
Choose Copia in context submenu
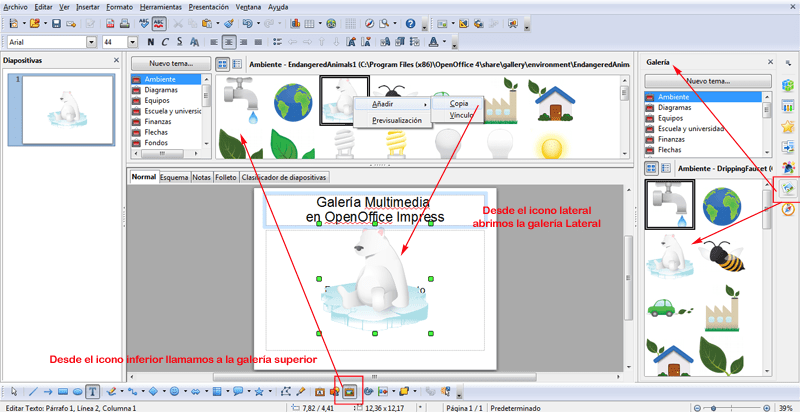click(458, 104)
